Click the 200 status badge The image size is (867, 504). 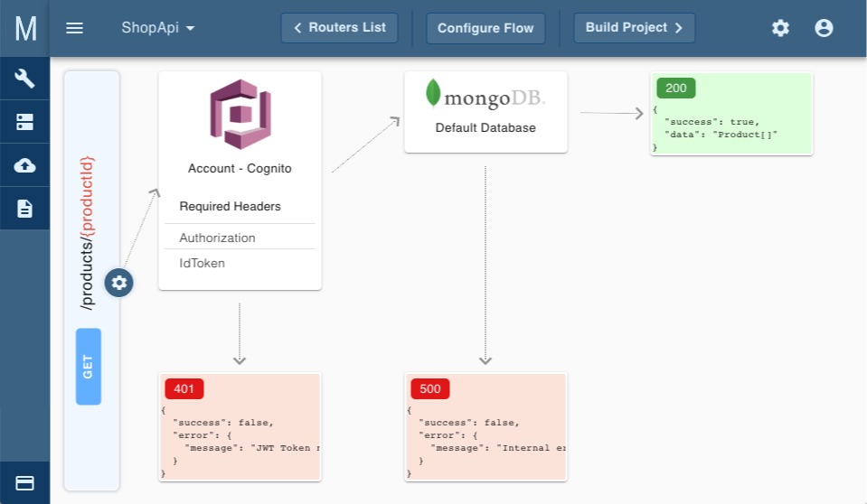coord(675,88)
